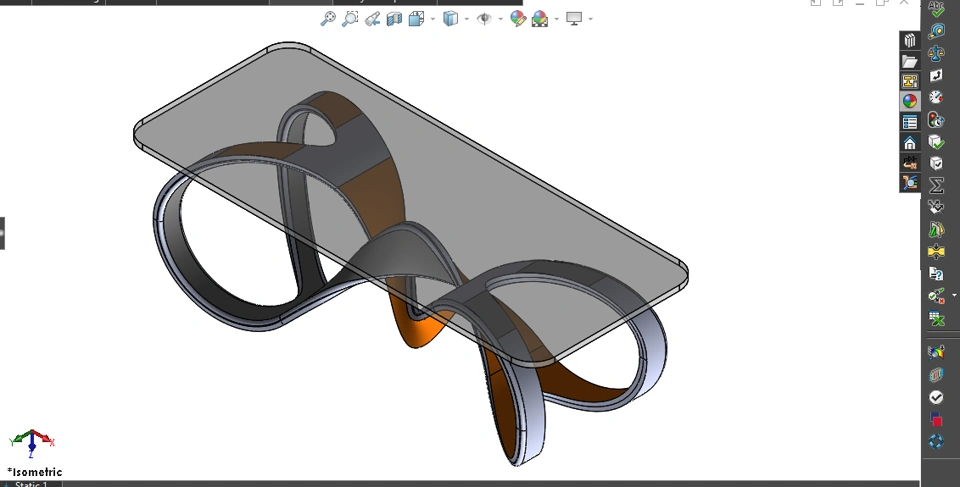Select the Measure tape tool
The image size is (960, 487).
936,31
